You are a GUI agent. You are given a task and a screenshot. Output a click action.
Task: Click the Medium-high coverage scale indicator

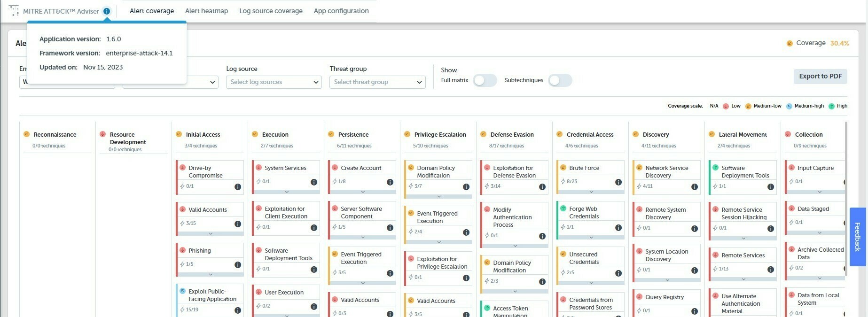(x=805, y=106)
